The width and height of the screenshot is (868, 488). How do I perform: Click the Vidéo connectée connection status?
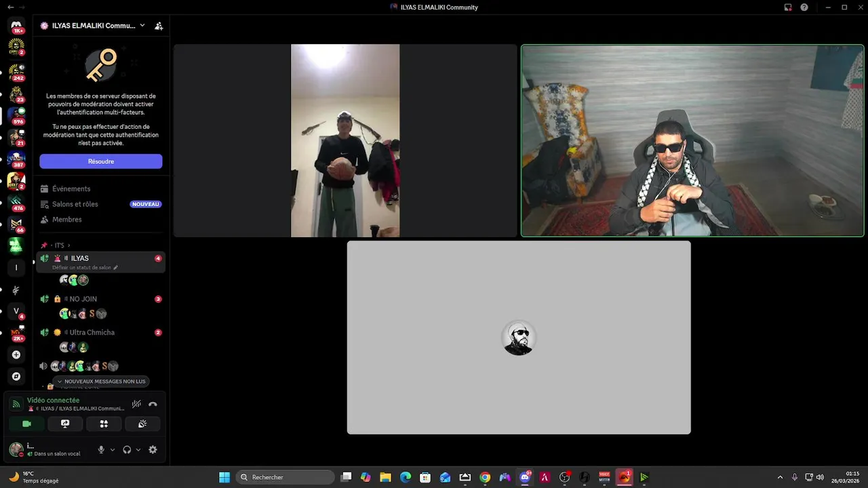point(53,401)
